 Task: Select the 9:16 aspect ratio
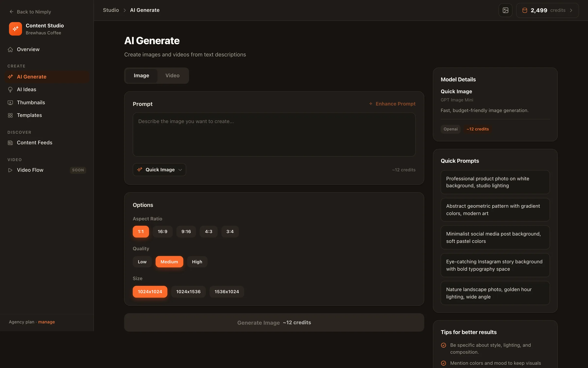tap(186, 232)
